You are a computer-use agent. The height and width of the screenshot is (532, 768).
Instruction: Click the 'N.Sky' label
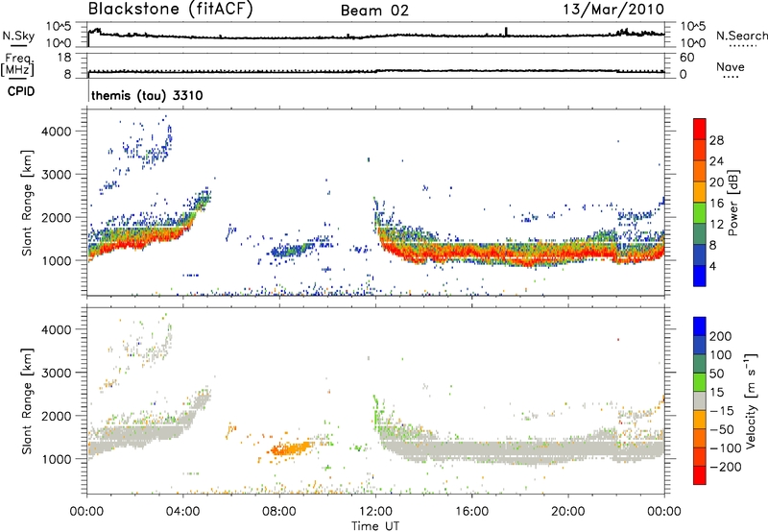(18, 36)
